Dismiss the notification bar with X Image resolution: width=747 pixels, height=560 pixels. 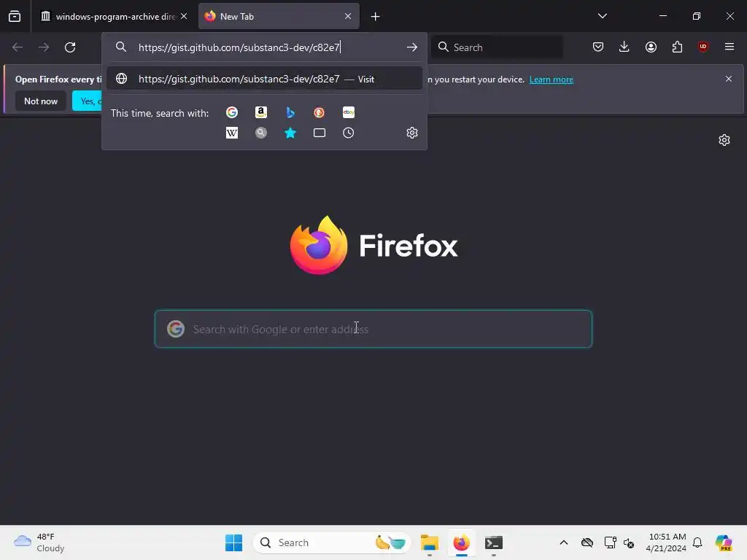coord(729,79)
